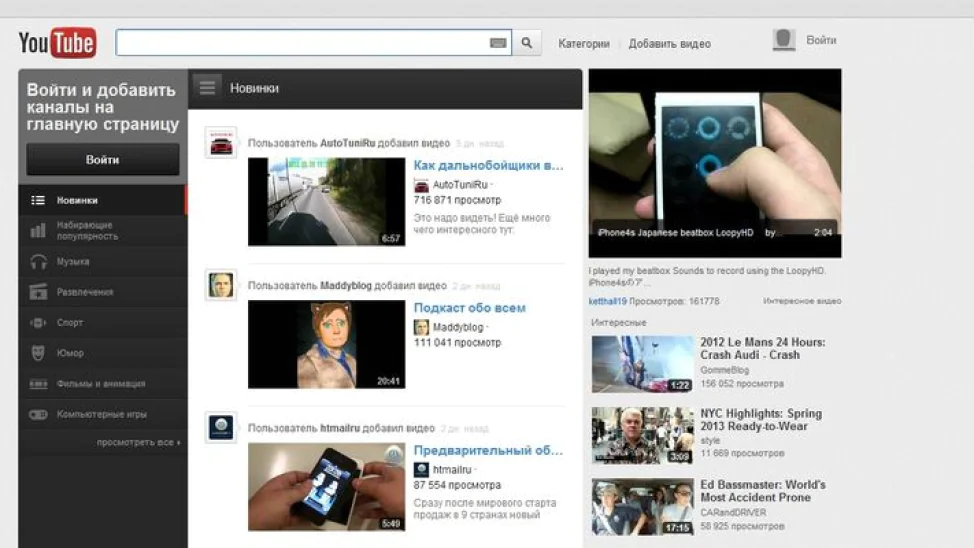The width and height of the screenshot is (974, 548).
Task: Click the gamepad icon for Компьютерные игры
Action: [38, 414]
